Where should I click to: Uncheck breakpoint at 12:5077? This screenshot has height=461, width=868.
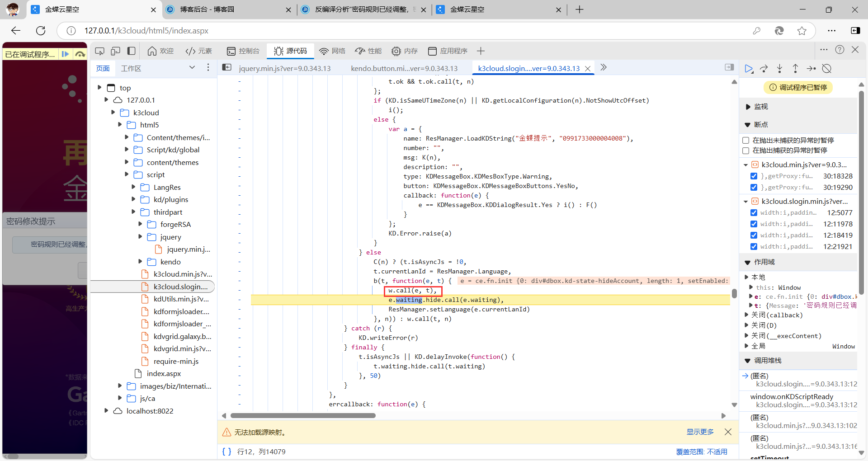tap(754, 213)
